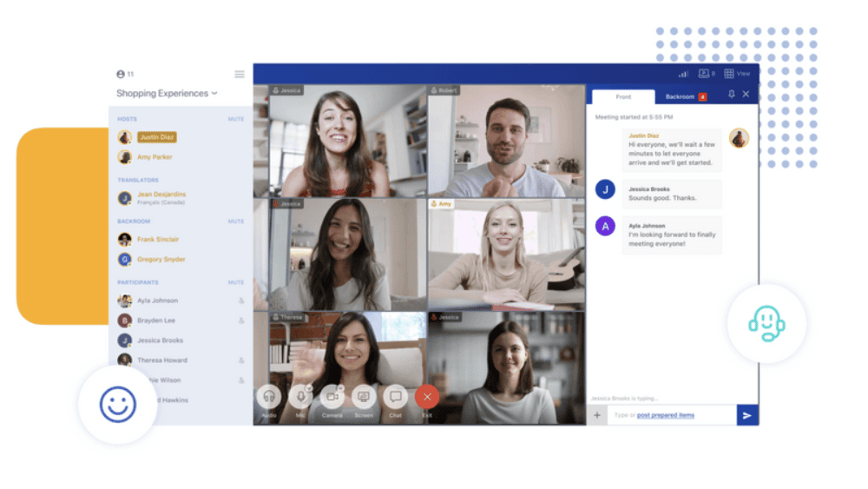868x489 pixels.
Task: Open the Chat button in the call controls
Action: pyautogui.click(x=395, y=397)
